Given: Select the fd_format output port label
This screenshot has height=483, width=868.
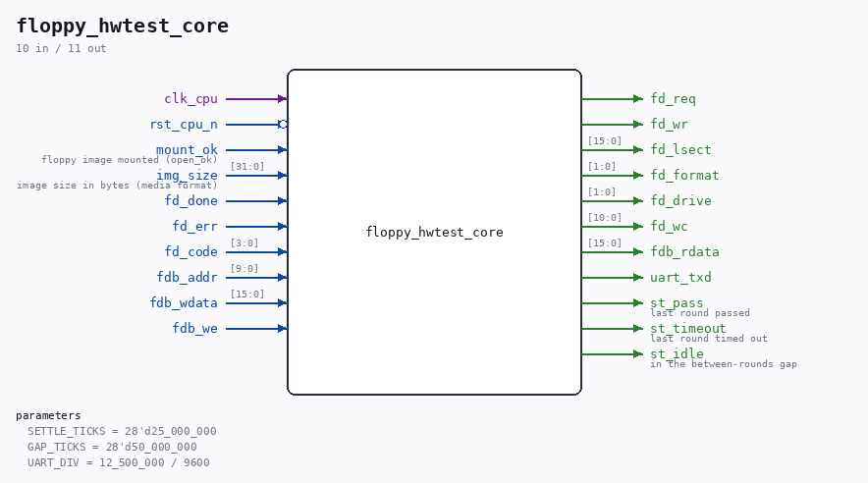Looking at the screenshot, I should tap(684, 176).
